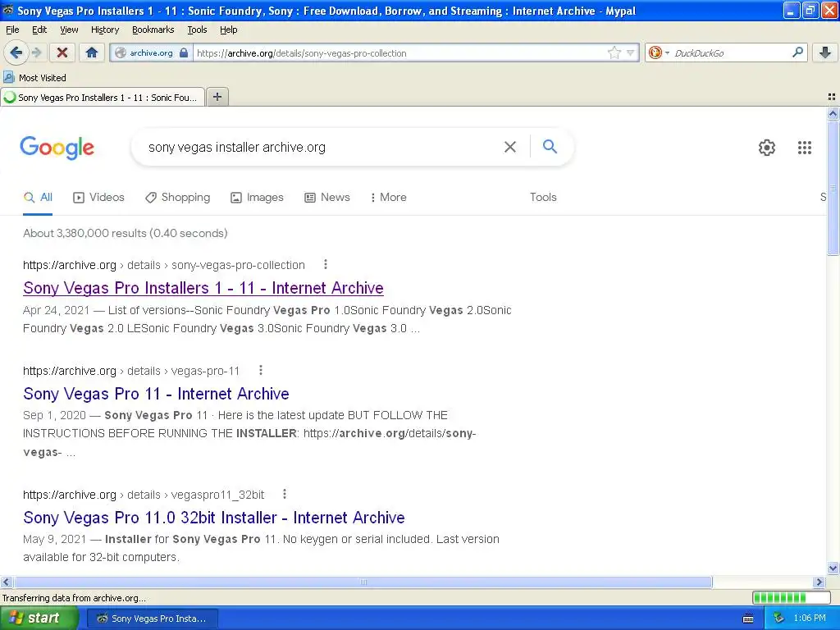840x630 pixels.
Task: Click the archive.org vegaspro11_32bit breadcrumb URL
Action: click(144, 495)
